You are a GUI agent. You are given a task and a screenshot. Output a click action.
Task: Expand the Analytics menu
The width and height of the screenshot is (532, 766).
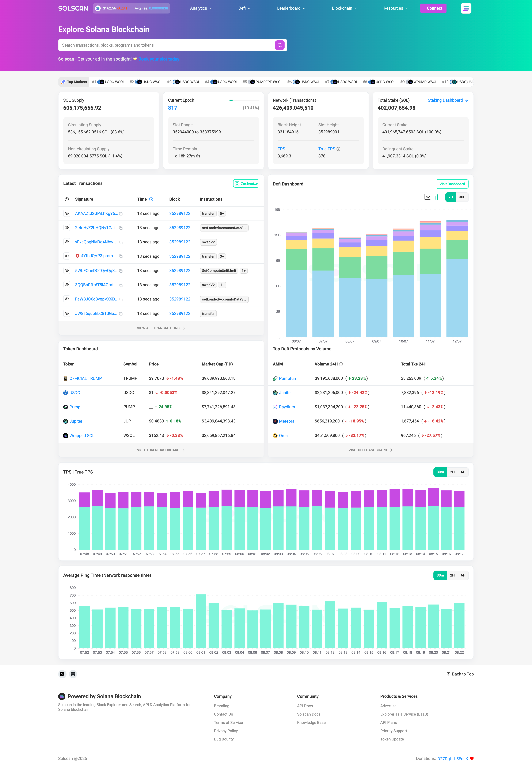click(201, 8)
